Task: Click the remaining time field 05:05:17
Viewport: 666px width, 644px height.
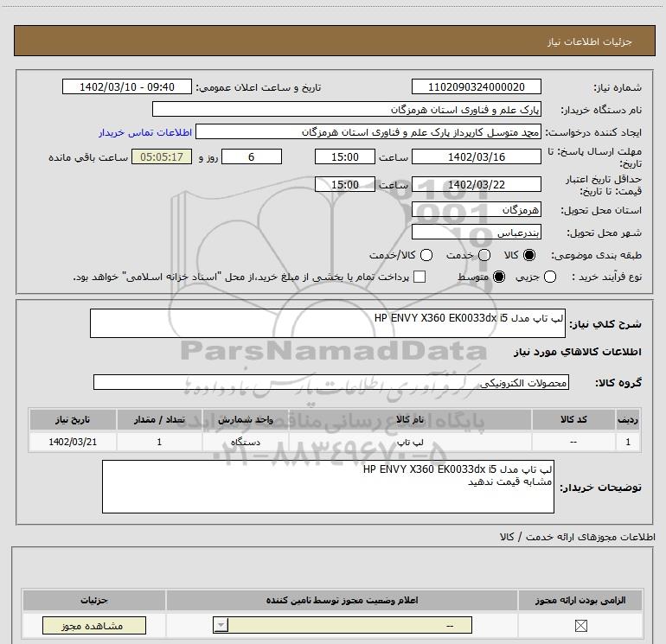Action: coord(162,156)
